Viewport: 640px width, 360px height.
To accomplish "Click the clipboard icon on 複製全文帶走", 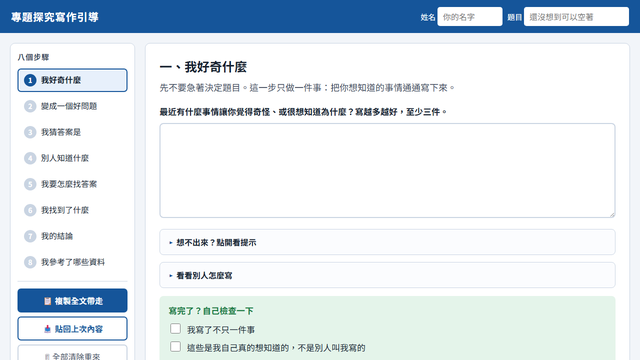I will point(47,301).
